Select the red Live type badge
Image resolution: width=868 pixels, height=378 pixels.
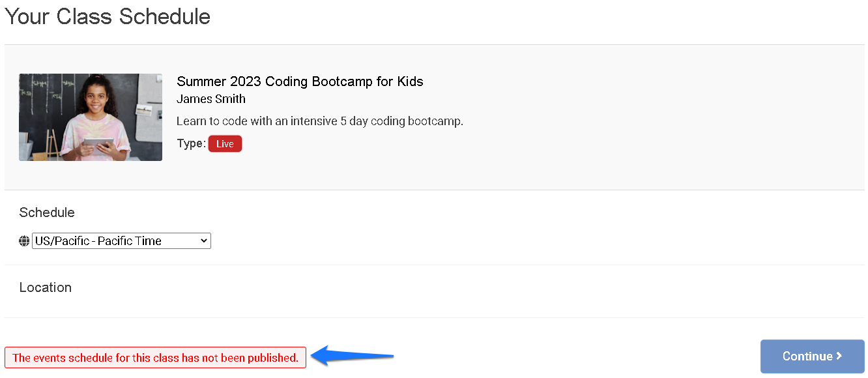[x=225, y=144]
